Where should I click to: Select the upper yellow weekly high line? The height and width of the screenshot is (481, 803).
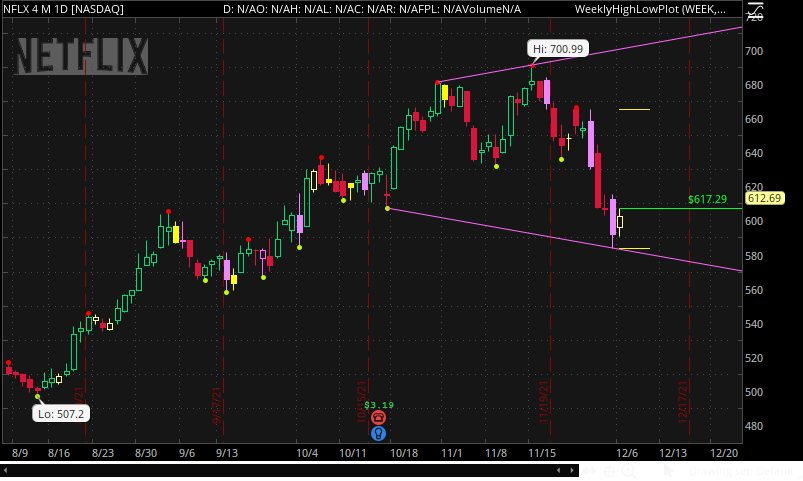coord(635,110)
